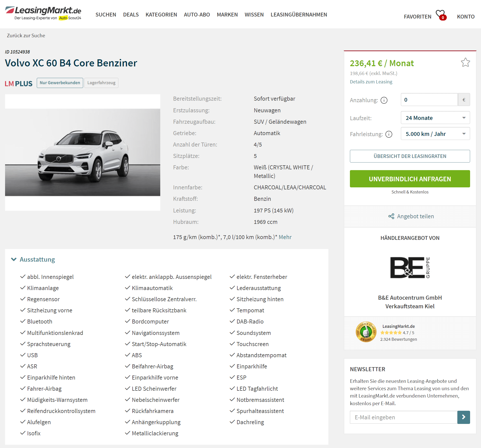Click the Volvo XC 60 car photo
The width and height of the screenshot is (481, 448).
(83, 152)
